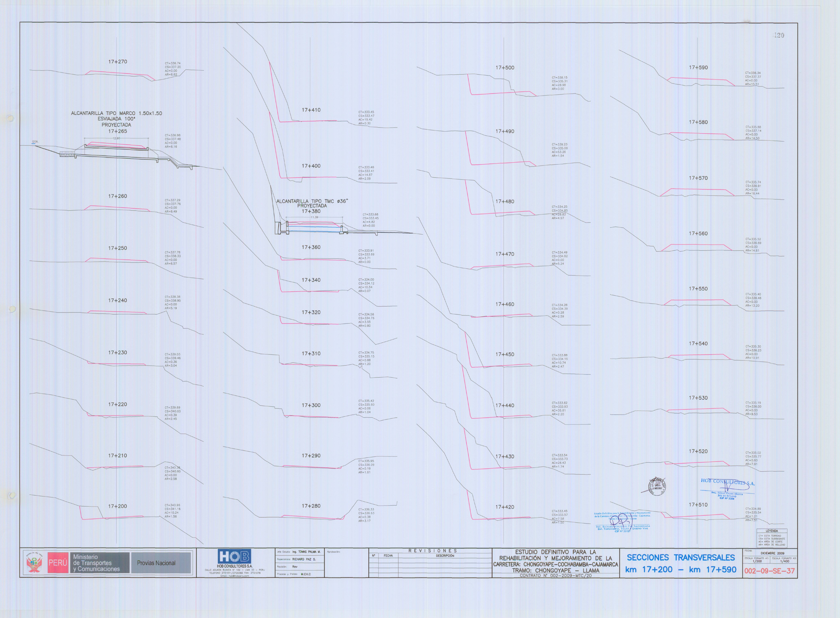Image resolution: width=840 pixels, height=618 pixels.
Task: Click section label 17+510
Action: [698, 505]
